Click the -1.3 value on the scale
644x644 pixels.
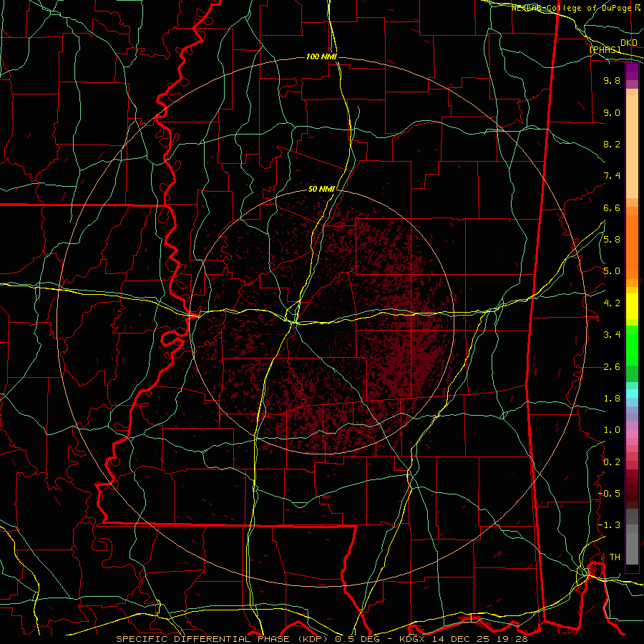pyautogui.click(x=609, y=525)
